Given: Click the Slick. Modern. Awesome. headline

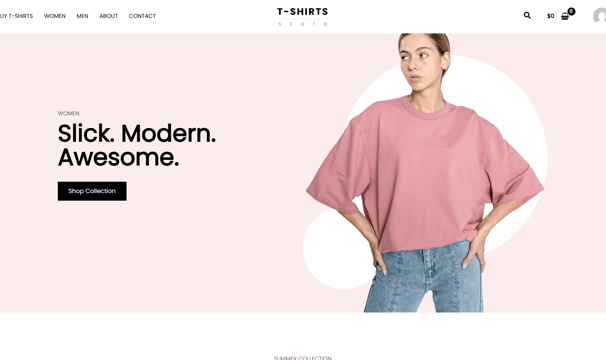Looking at the screenshot, I should coord(137,145).
